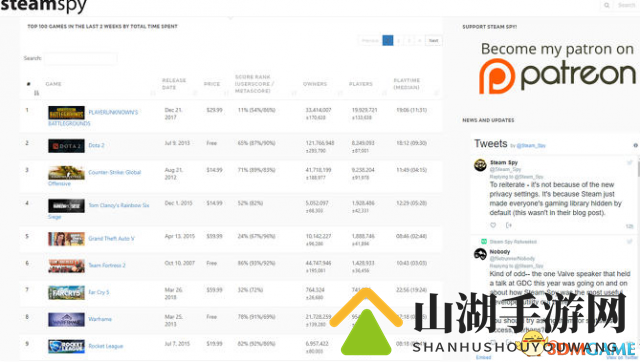Click share icon under Steam Spy tweet
The width and height of the screenshot is (640, 362).
pyautogui.click(x=509, y=225)
